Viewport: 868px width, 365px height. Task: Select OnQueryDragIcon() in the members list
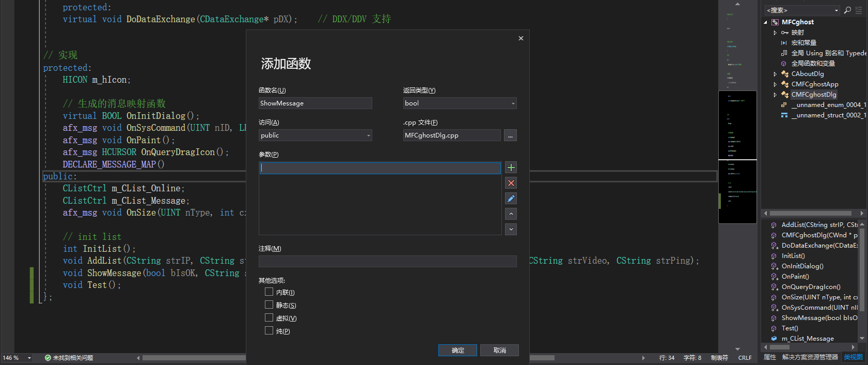(811, 287)
